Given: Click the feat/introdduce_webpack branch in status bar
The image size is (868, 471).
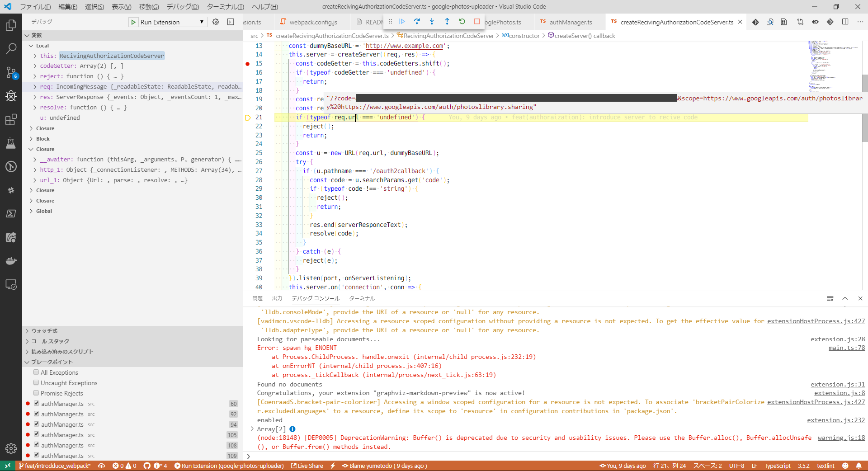Looking at the screenshot, I should [x=54, y=466].
